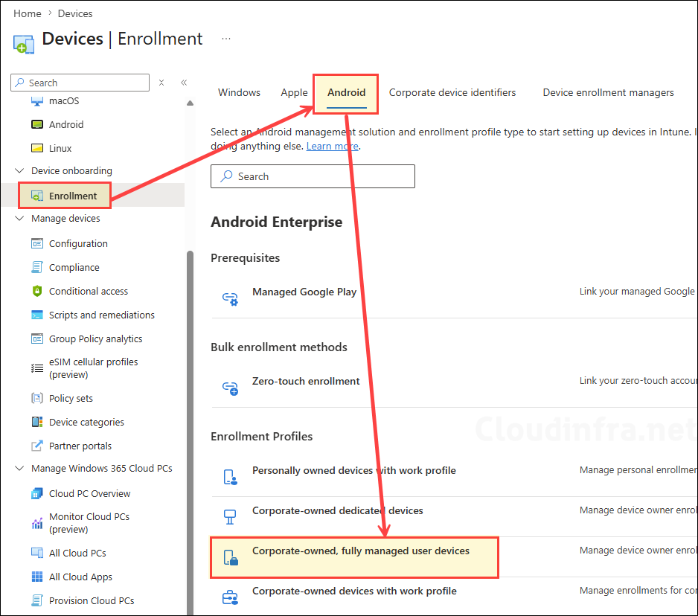Collapse the Device onboarding section
Screen dimensions: 698x616
coord(19,170)
